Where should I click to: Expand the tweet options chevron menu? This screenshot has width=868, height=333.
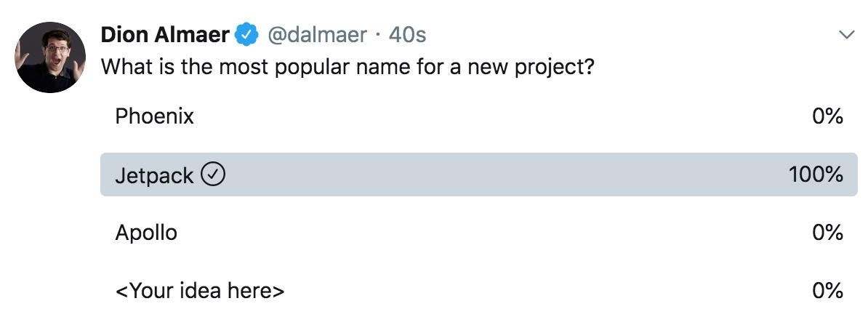pyautogui.click(x=846, y=35)
